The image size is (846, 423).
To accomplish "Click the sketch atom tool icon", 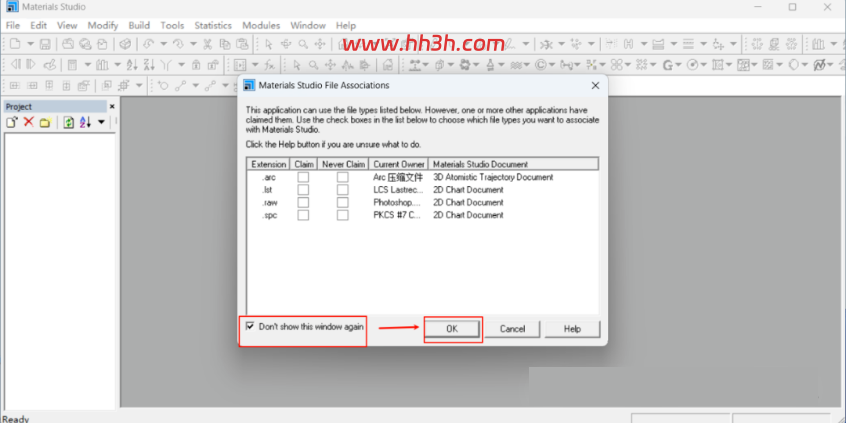I will [162, 85].
